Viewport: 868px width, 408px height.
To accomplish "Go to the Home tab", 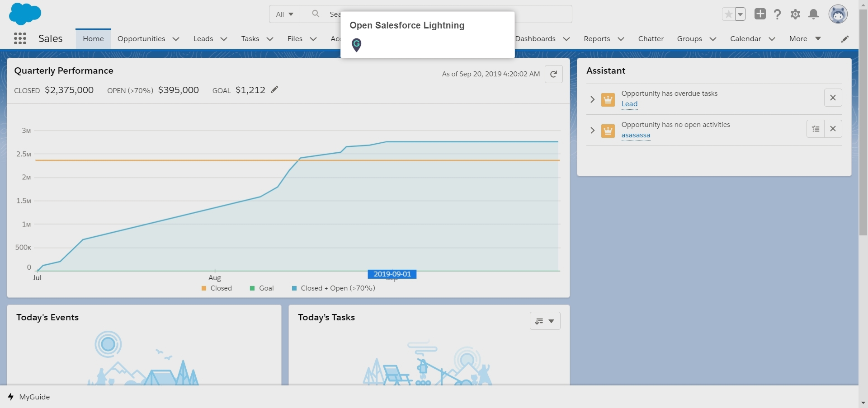I will point(93,39).
